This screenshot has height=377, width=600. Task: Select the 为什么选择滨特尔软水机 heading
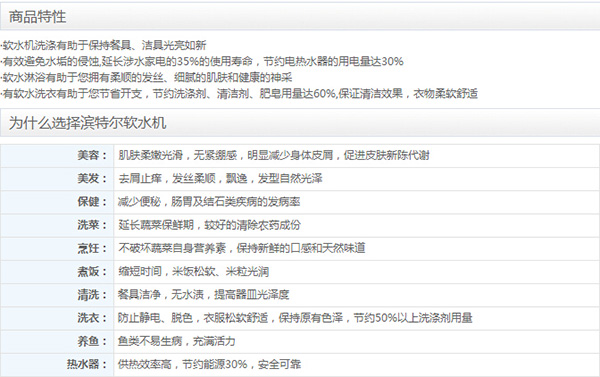(88, 123)
